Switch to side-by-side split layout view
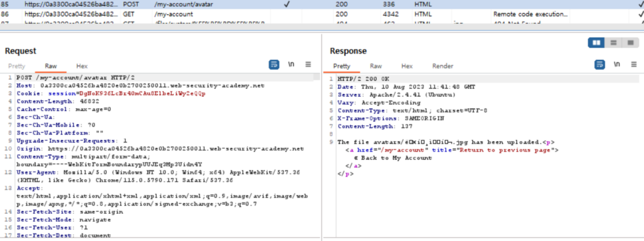The height and width of the screenshot is (241, 644). tap(596, 42)
